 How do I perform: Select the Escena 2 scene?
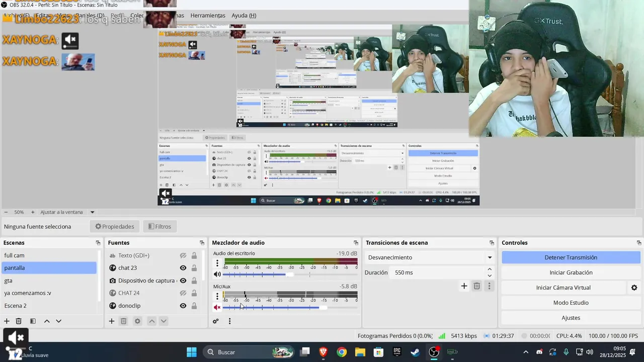[x=49, y=306]
